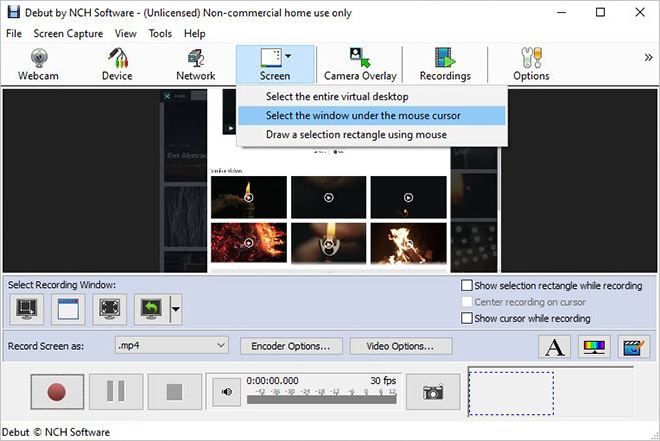The width and height of the screenshot is (660, 441).
Task: Click Debut © NCH Software status text
Action: click(x=56, y=432)
